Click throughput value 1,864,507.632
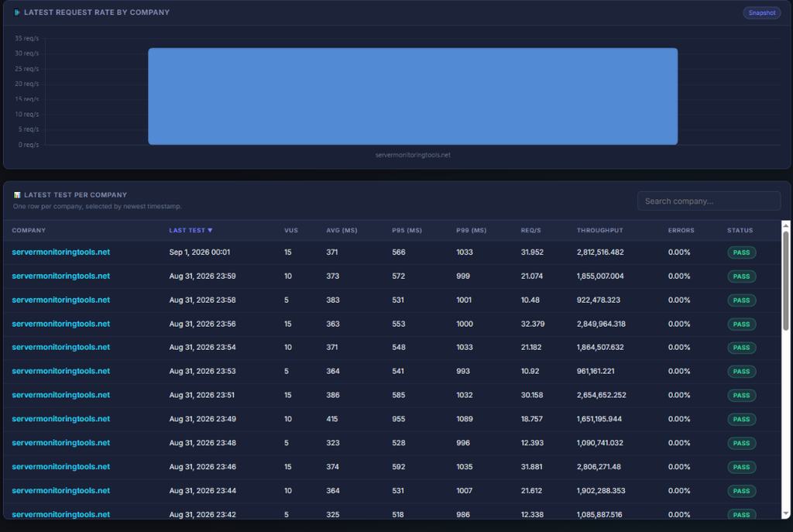Screen dimensions: 793x532 [x=600, y=347]
